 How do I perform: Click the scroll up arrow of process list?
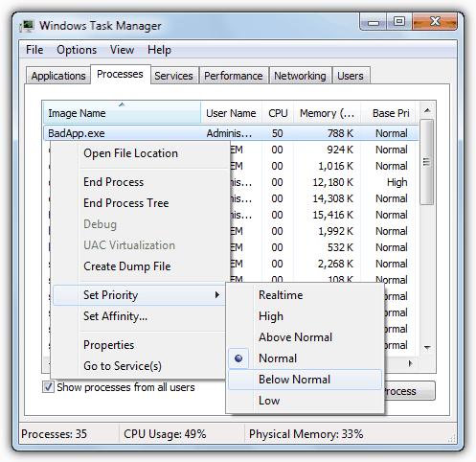[x=427, y=111]
